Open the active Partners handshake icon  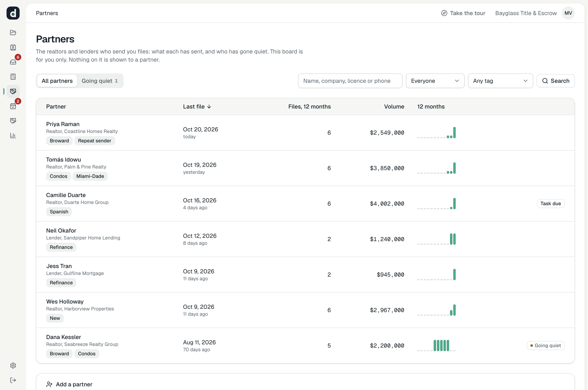pyautogui.click(x=13, y=91)
